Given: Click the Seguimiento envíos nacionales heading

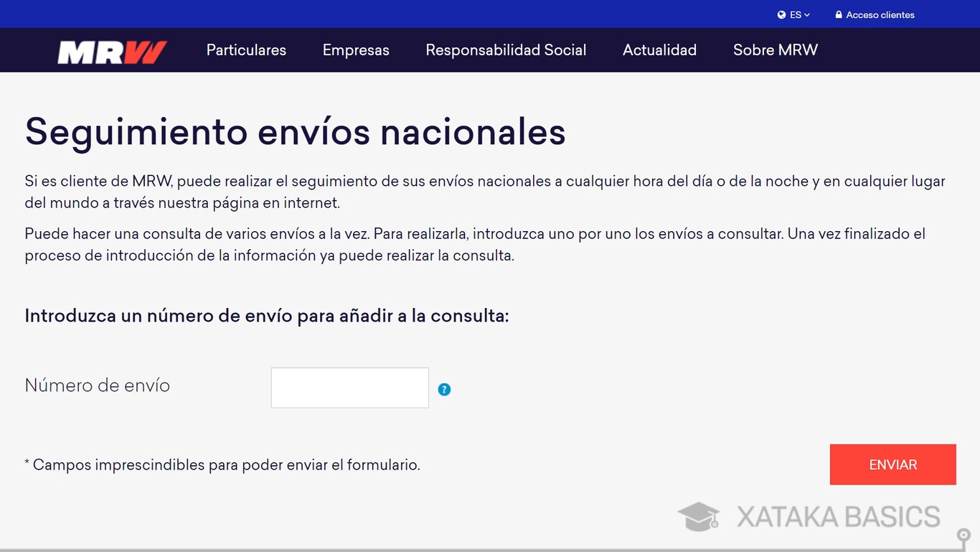Looking at the screenshot, I should [x=295, y=131].
